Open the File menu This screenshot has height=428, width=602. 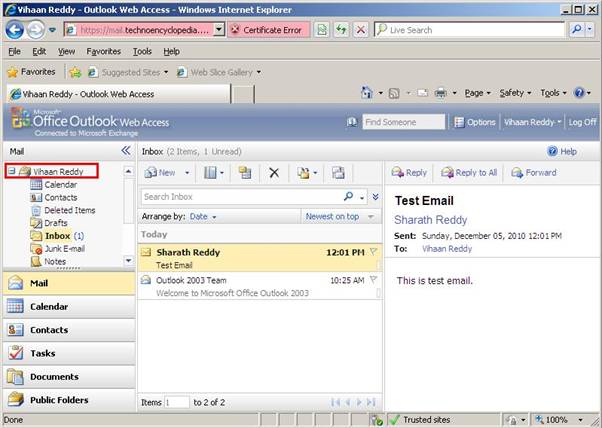pyautogui.click(x=15, y=51)
